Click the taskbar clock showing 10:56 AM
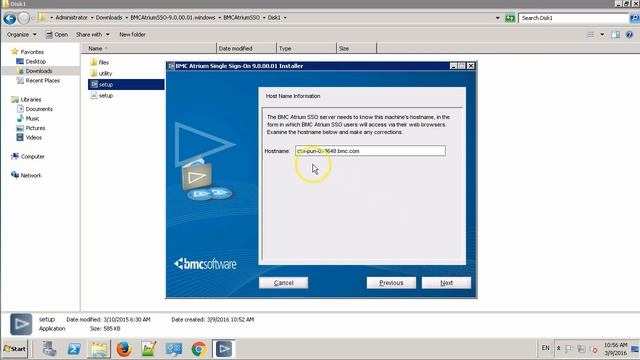This screenshot has height=360, width=640. [x=615, y=349]
